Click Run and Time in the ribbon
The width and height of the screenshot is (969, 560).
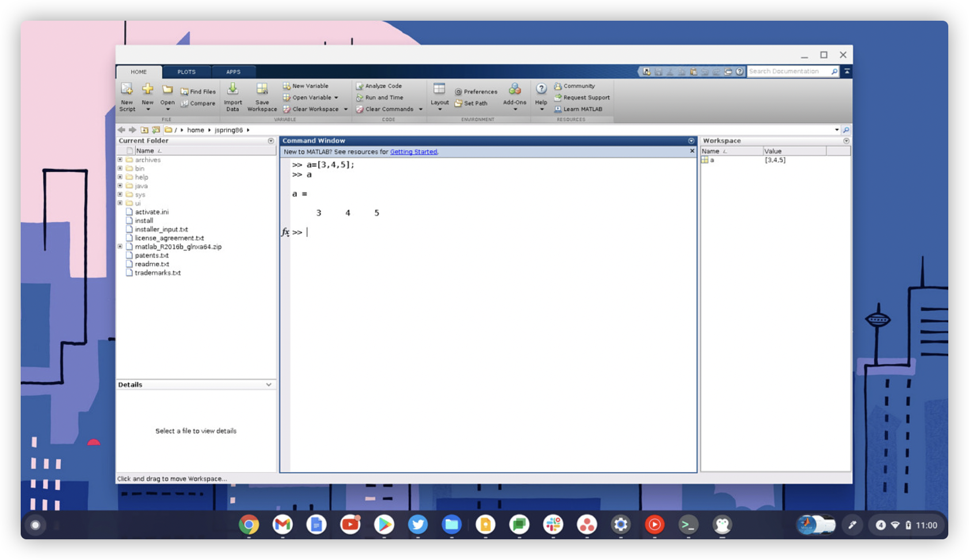(x=379, y=98)
